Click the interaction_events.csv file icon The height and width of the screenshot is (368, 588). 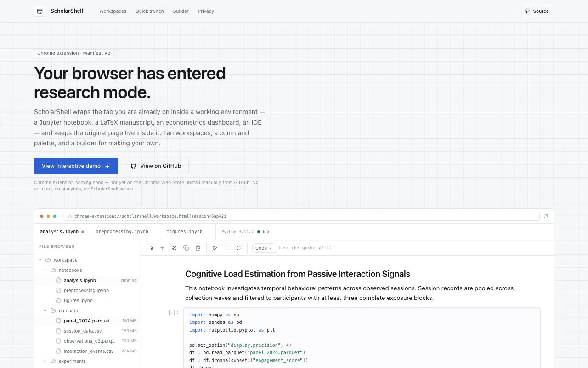coord(58,351)
